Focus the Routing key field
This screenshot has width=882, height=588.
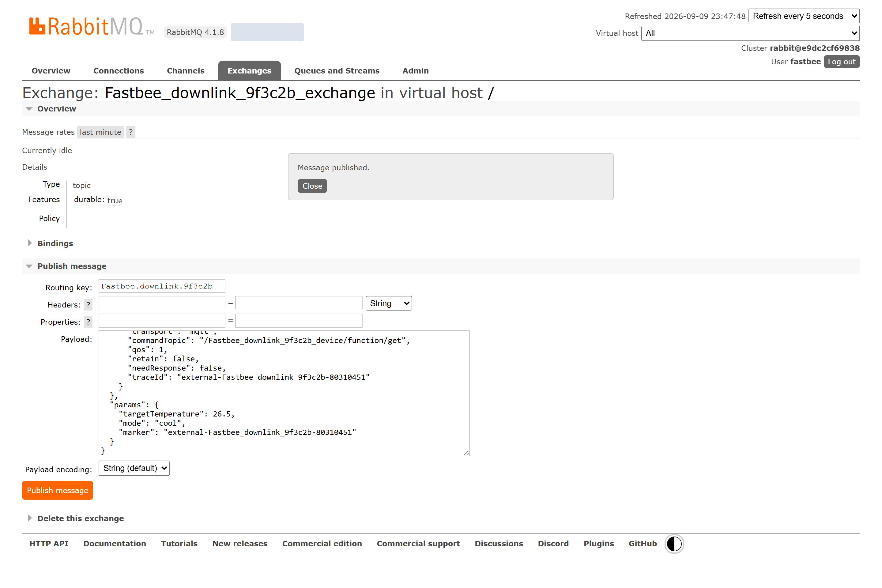click(162, 286)
